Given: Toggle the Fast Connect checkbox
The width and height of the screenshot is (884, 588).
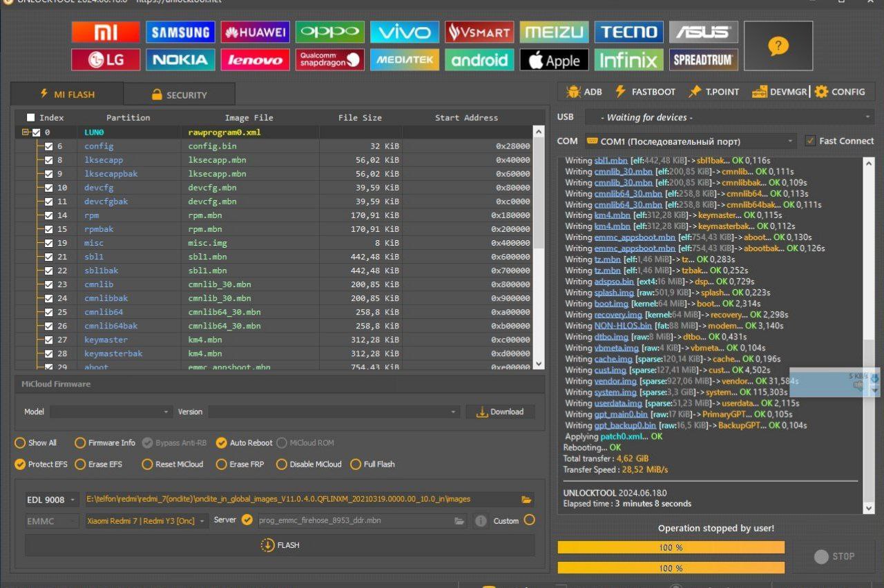Looking at the screenshot, I should click(x=811, y=141).
